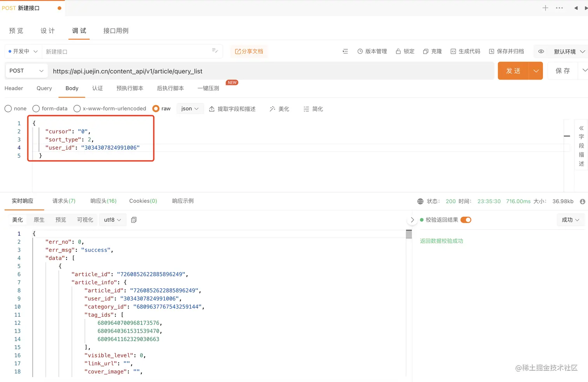Open the three-dot more options menu
The height and width of the screenshot is (382, 588).
point(559,8)
